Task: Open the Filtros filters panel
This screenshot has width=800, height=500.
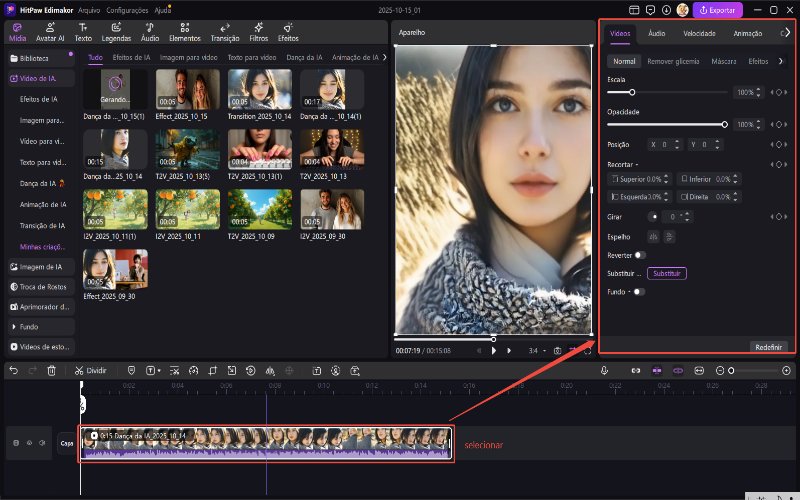Action: pos(258,32)
